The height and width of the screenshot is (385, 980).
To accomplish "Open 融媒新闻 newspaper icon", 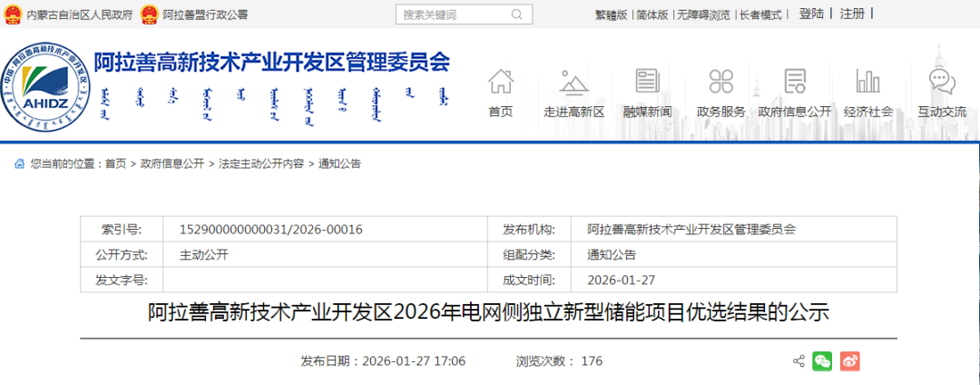I will click(647, 82).
